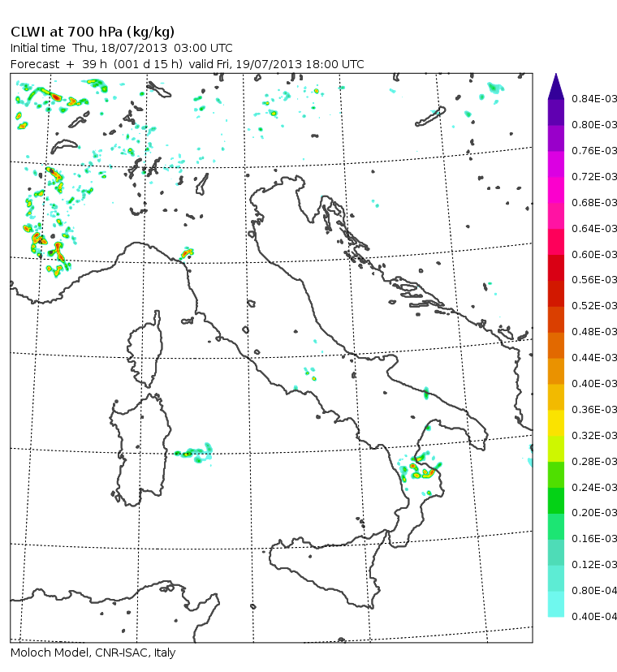
Task: Select the turquoise swatch between 0.12E-03 and 0.16E-03
Action: (x=555, y=552)
